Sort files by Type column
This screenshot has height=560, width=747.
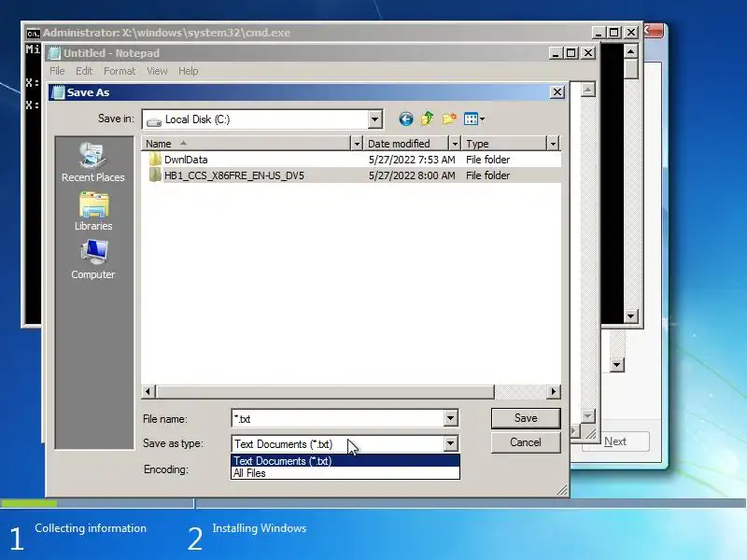504,144
